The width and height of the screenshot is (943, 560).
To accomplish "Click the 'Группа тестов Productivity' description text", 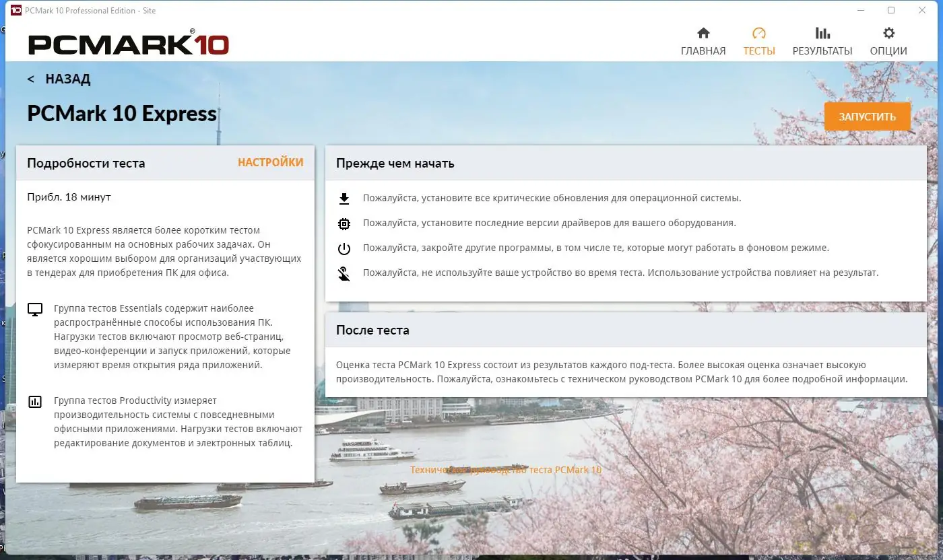I will coord(178,422).
